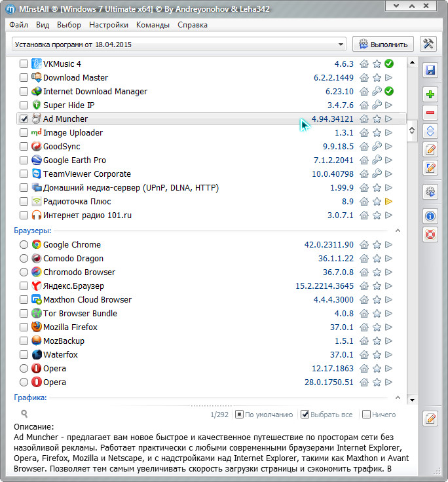
Task: Click version 10.0.40798 of TeamViewer
Action: (333, 174)
